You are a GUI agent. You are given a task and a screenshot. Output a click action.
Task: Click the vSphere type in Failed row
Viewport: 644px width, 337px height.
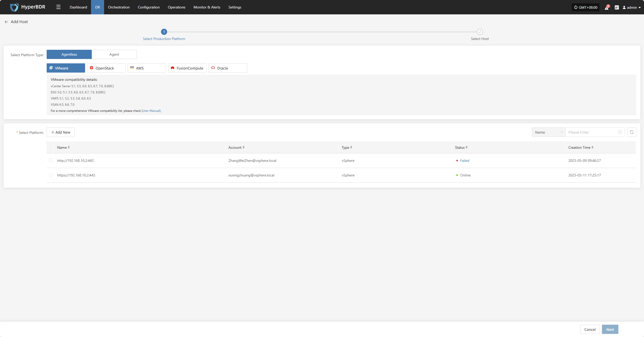click(348, 161)
